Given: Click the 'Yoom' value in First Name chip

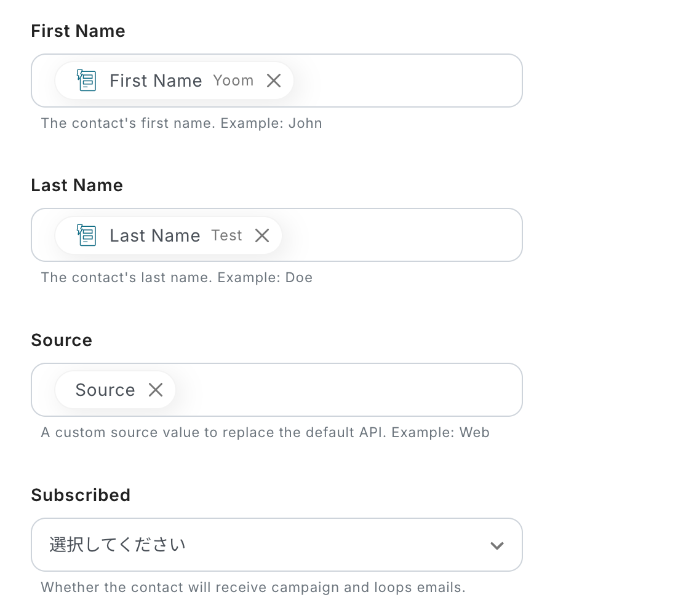Looking at the screenshot, I should tap(233, 81).
